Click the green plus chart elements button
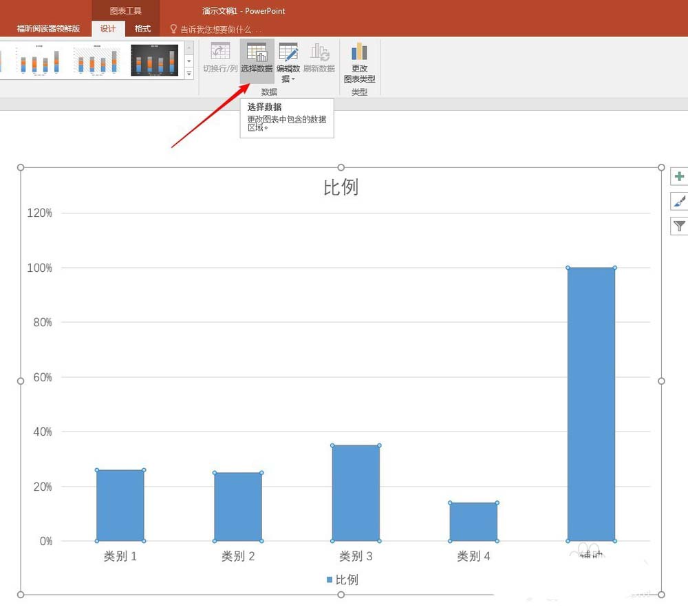 [x=679, y=177]
